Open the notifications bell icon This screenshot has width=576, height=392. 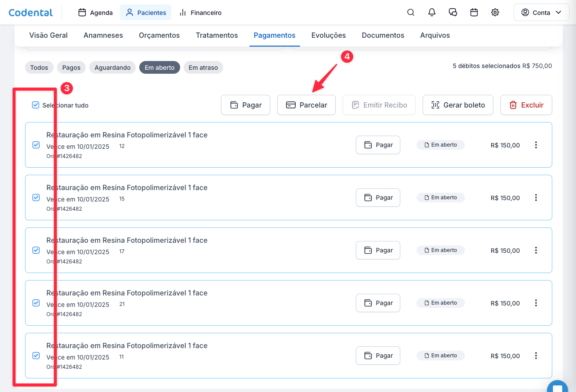432,13
